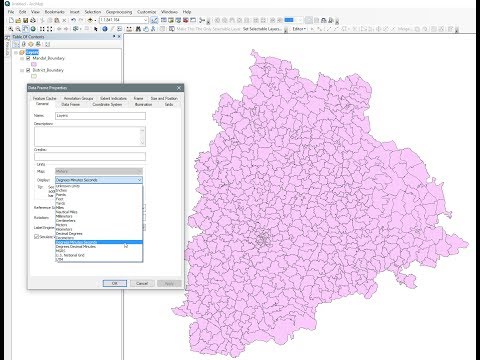
Task: Click OK in Data Frame Properties
Action: [x=115, y=283]
